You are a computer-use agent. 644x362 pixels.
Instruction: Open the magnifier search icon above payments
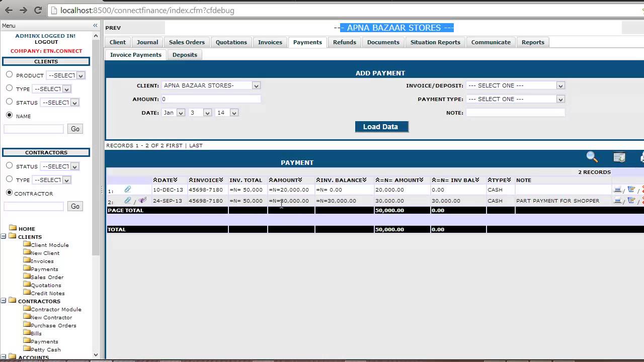click(x=592, y=157)
